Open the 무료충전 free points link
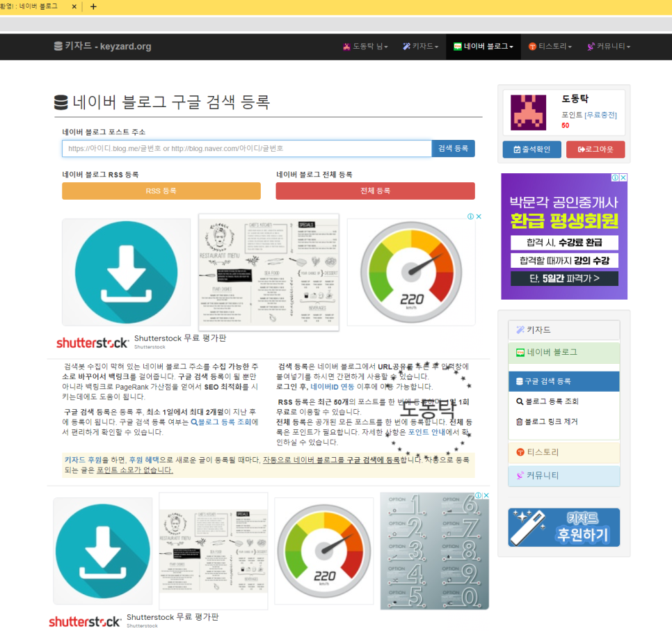The width and height of the screenshot is (672, 631). [600, 115]
